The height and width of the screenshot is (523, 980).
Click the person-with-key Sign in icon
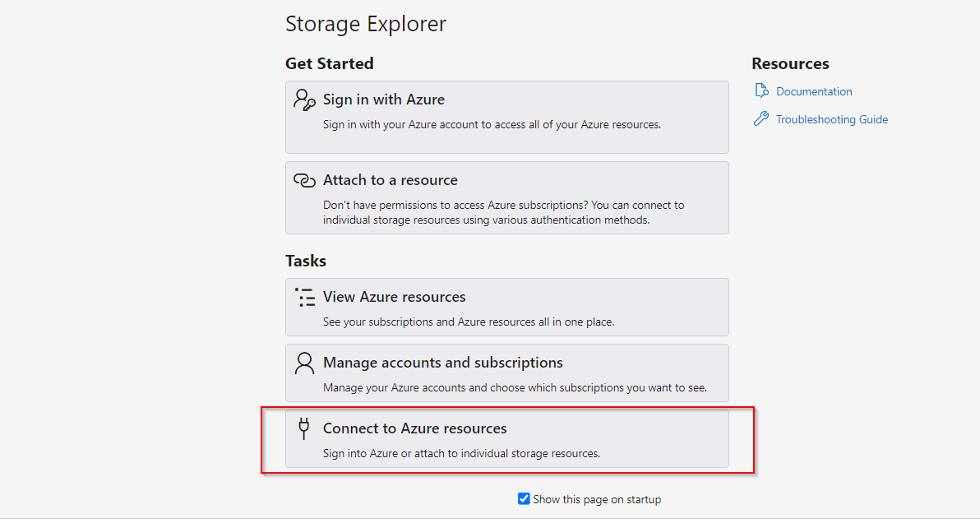coord(304,100)
